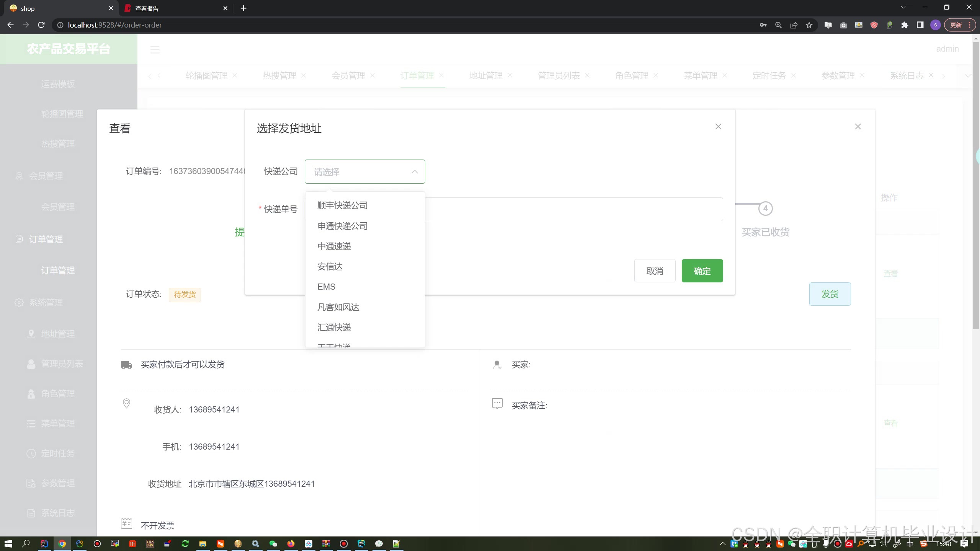
Task: Close the 选择发货地址 dialog
Action: click(718, 127)
